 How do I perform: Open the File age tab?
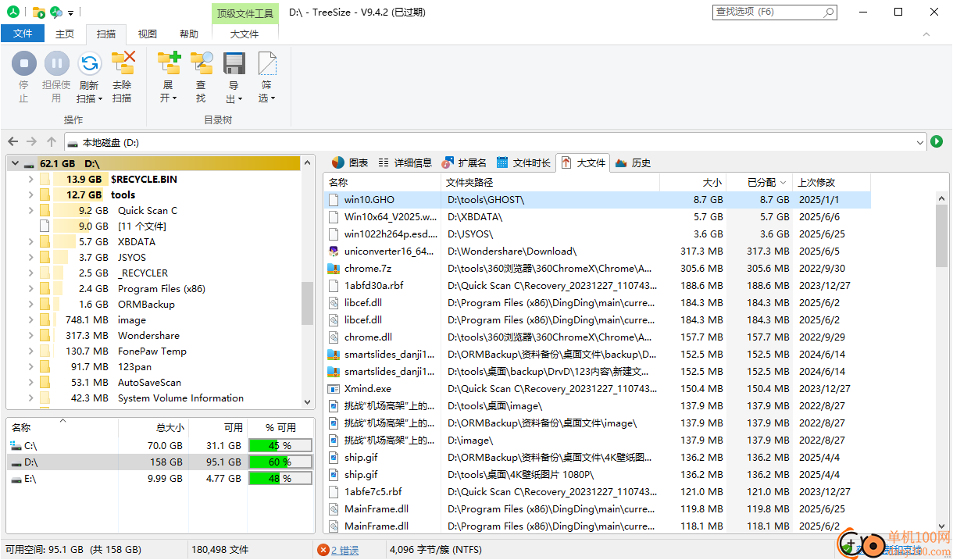point(523,162)
